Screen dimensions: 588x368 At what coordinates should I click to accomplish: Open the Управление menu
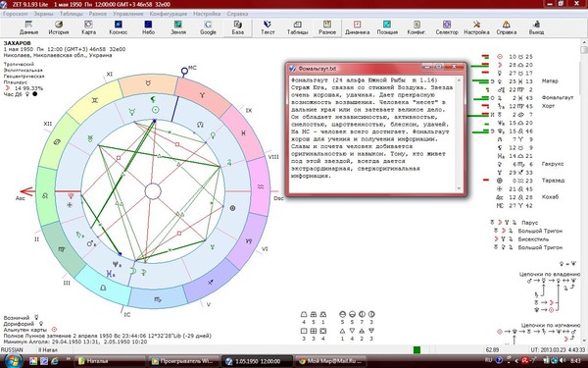click(127, 14)
